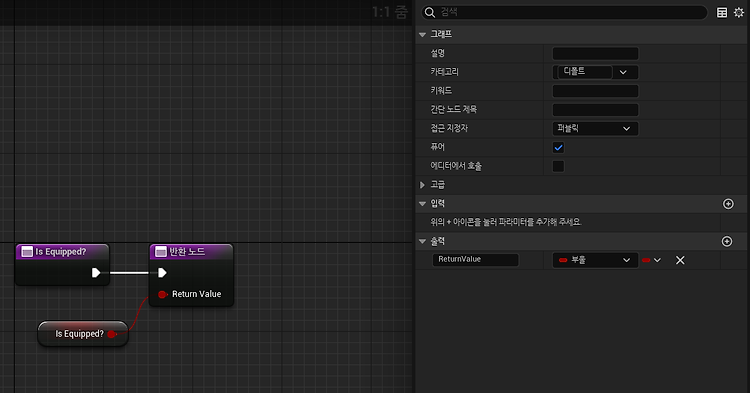Select the Is Equipped? variable getter node
This screenshot has width=750, height=393.
point(83,334)
